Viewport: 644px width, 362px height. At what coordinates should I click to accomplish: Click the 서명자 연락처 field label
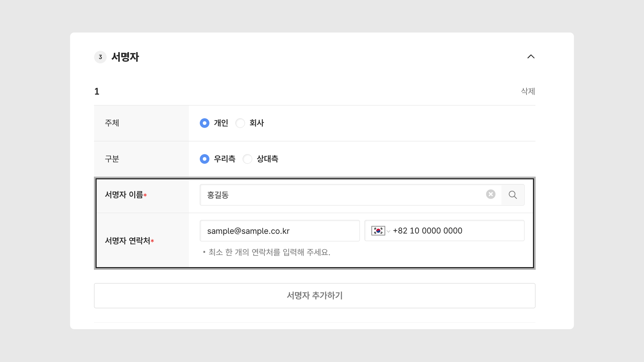(127, 241)
